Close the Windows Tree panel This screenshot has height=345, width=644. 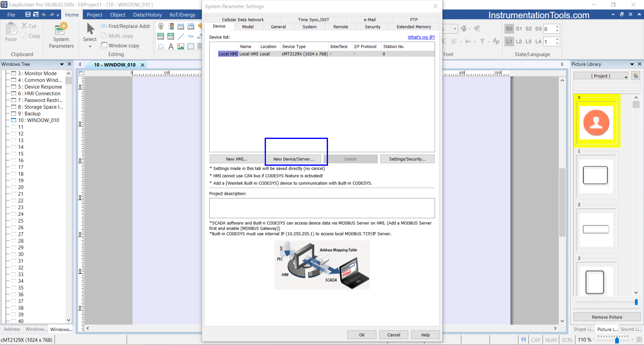click(69, 64)
